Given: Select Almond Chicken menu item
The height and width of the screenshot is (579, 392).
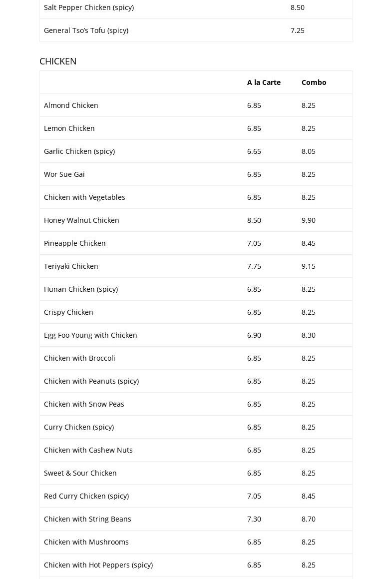Looking at the screenshot, I should pos(71,105).
